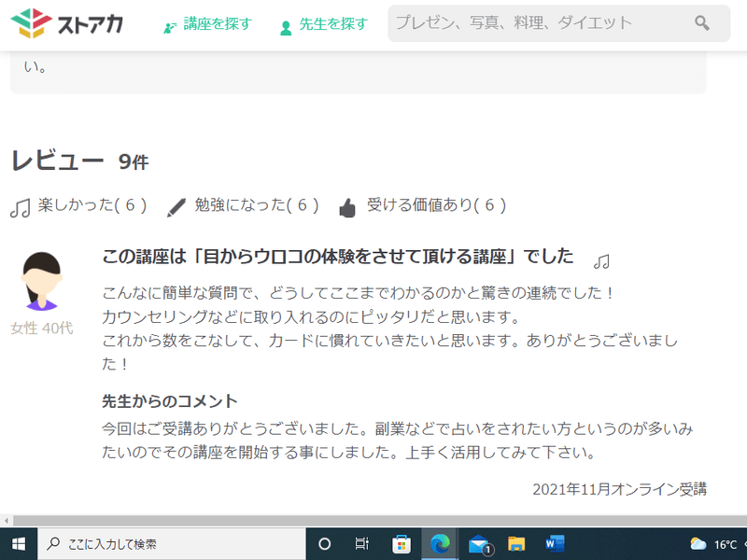Open Microsoft Word from the taskbar
Screen dimensions: 747x560
(x=555, y=543)
